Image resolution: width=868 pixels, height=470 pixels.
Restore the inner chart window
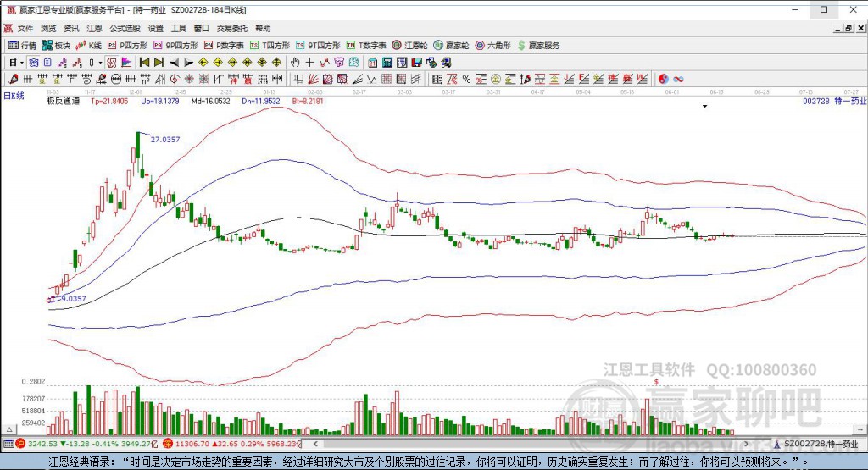pos(848,28)
